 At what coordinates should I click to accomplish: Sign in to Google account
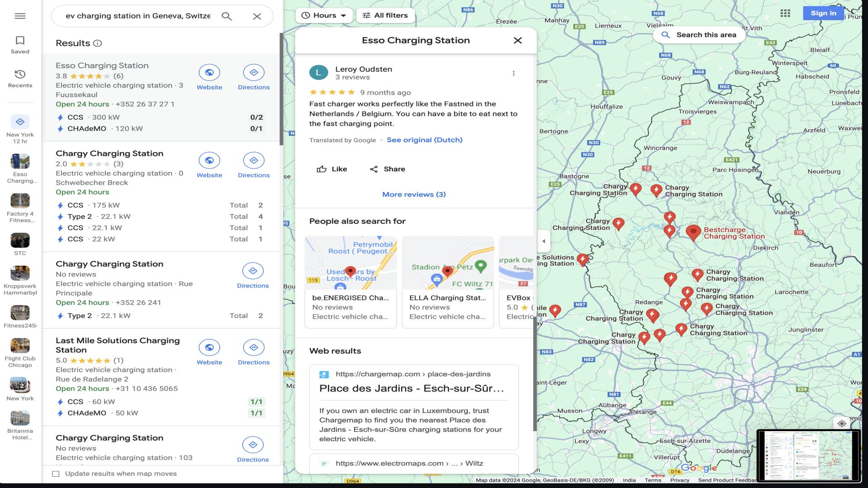823,13
